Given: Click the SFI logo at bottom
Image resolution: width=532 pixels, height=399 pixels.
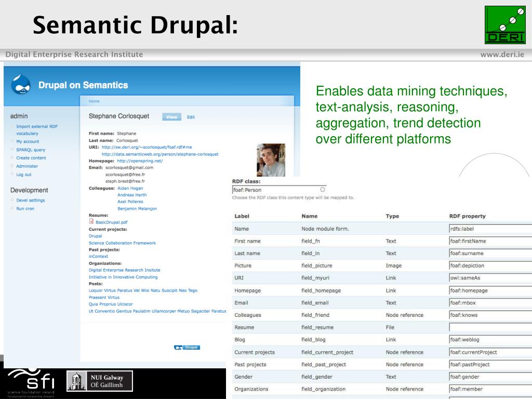Looking at the screenshot, I should click(x=31, y=383).
